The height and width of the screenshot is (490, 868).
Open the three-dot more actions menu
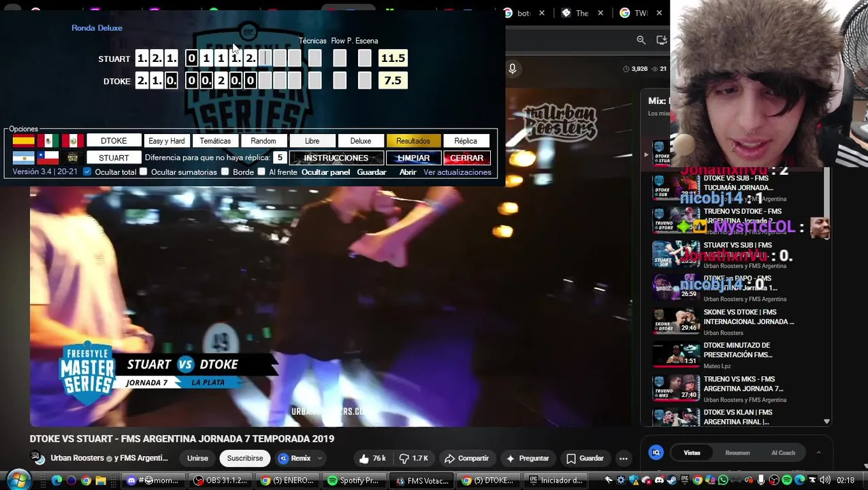624,459
